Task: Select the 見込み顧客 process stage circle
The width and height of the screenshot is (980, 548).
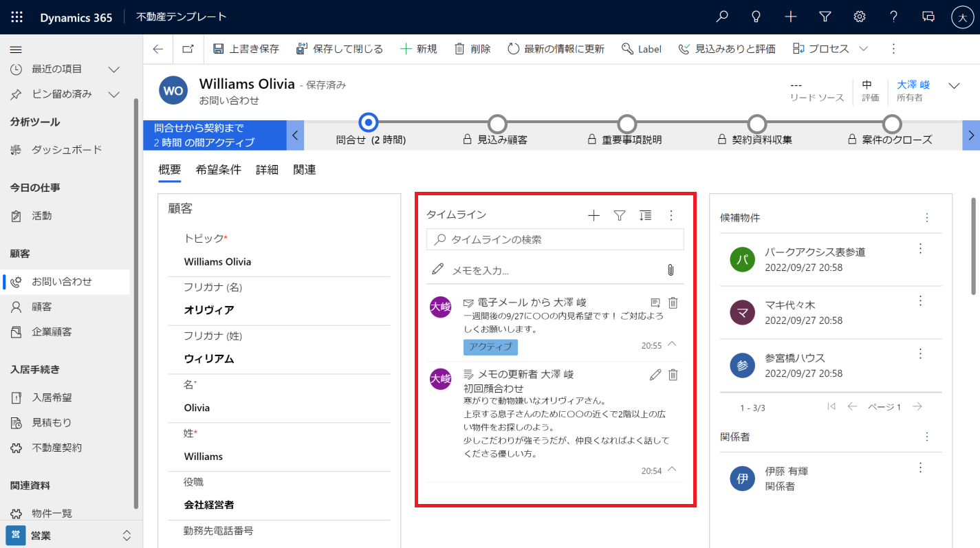Action: [x=497, y=124]
